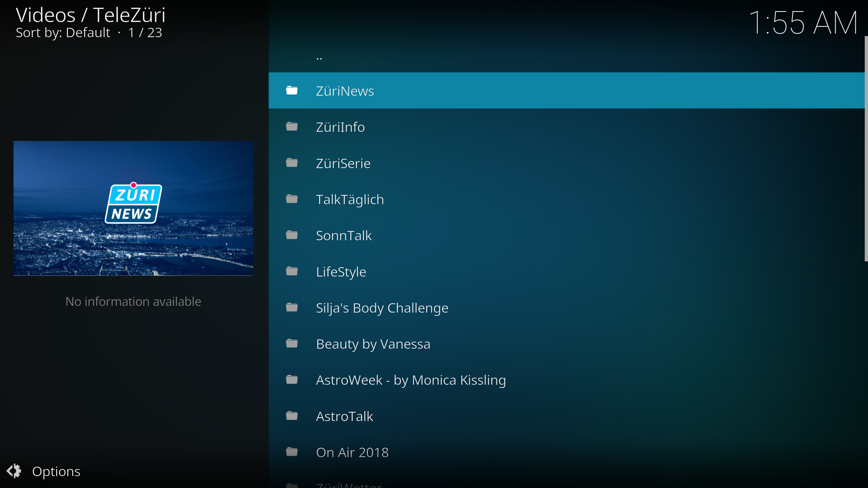Click the SonnTalk folder icon
The image size is (868, 488).
click(x=292, y=235)
